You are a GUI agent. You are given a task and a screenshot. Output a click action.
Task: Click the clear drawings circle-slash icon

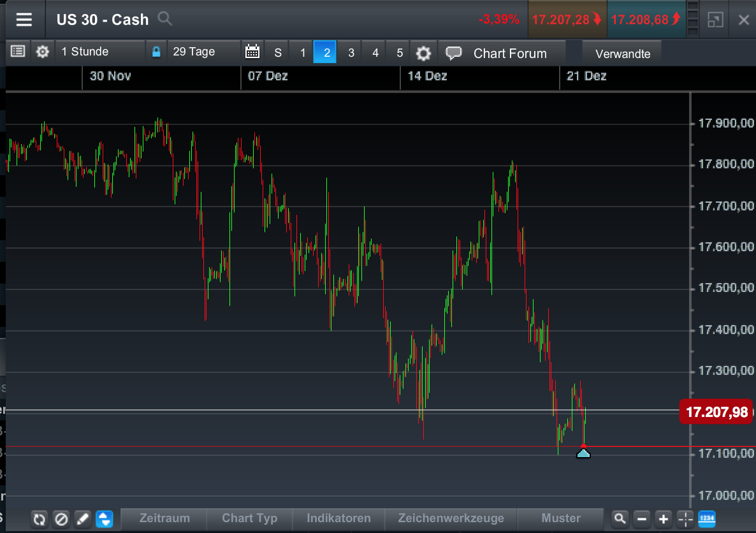tap(61, 519)
